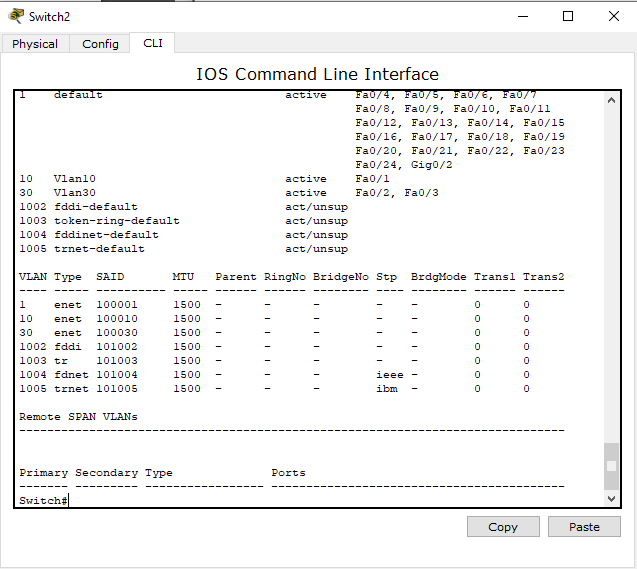Click the 'Fa0/24, Gig0/2' ports line

[404, 164]
